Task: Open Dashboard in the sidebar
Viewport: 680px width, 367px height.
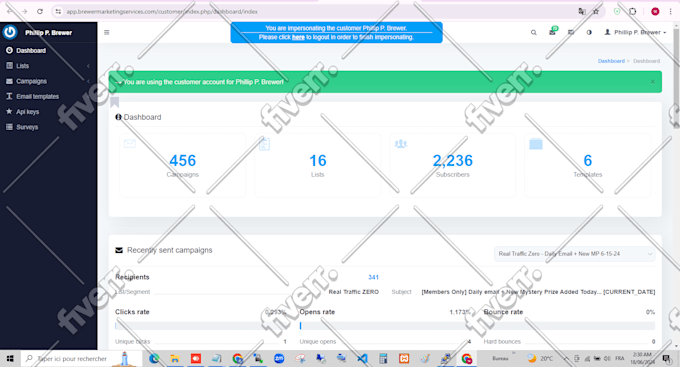Action: 30,51
